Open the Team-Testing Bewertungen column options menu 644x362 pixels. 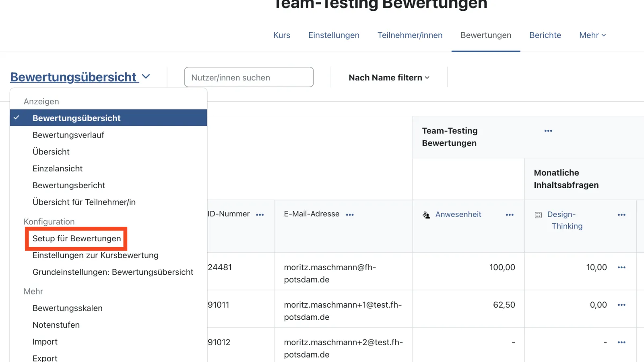point(548,130)
